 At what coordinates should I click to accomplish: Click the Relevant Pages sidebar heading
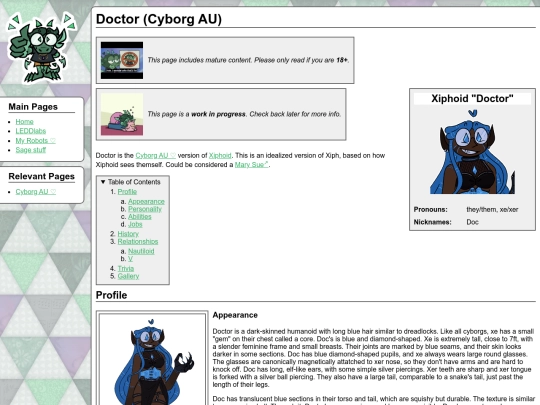point(41,176)
